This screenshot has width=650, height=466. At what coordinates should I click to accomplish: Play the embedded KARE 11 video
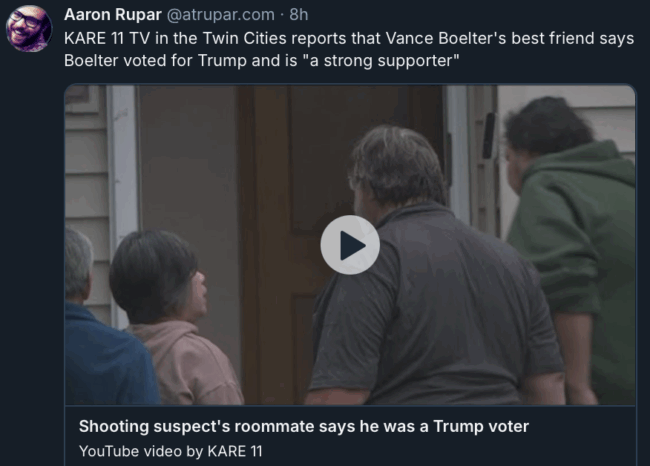point(350,245)
